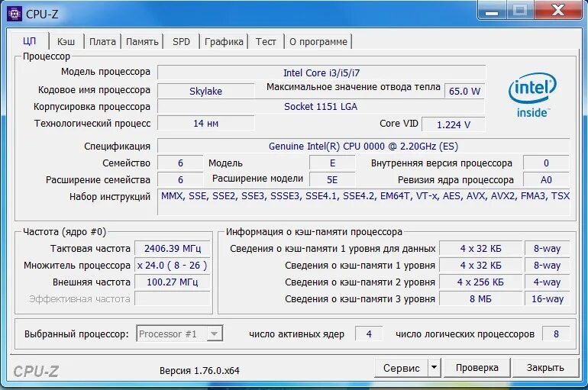Viewport: 588px width, 390px height.
Task: Switch to the Память tab
Action: pos(142,41)
